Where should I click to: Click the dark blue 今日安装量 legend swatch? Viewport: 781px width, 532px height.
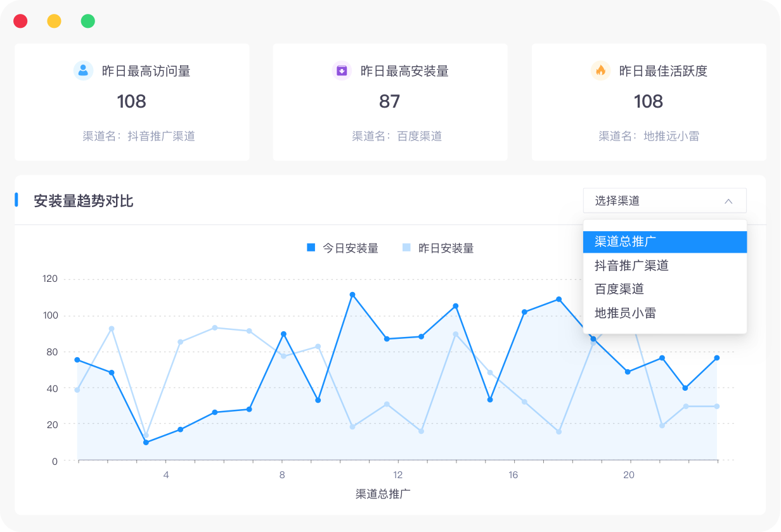tap(311, 248)
